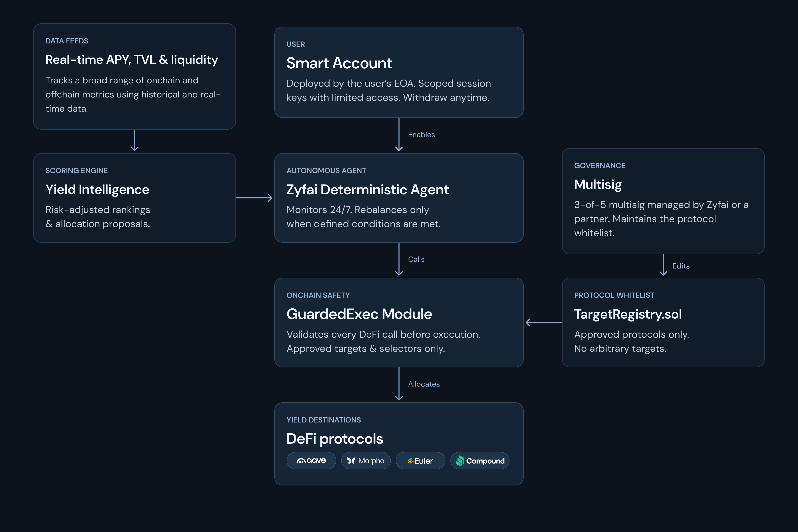This screenshot has height=532, width=798.
Task: Click the ONCHAIN SAFETY label
Action: click(318, 295)
